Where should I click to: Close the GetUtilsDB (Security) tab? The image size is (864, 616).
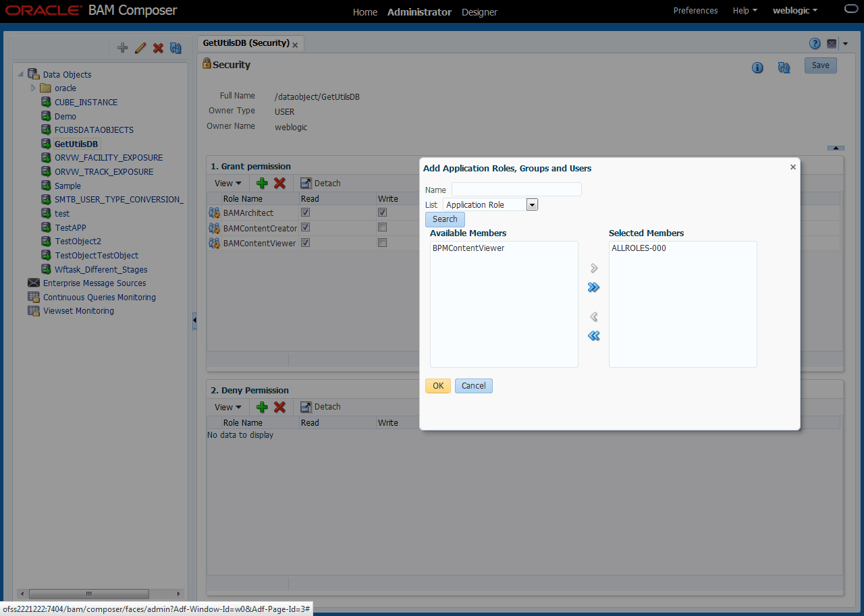click(295, 45)
